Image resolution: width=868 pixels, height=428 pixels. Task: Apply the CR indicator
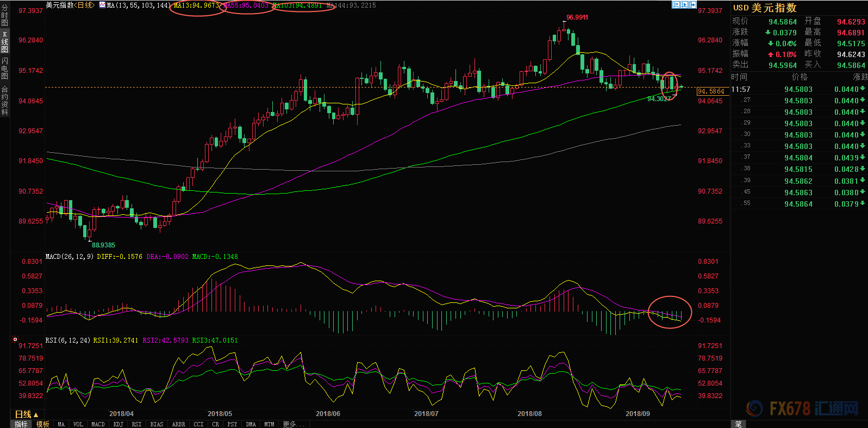tap(215, 424)
